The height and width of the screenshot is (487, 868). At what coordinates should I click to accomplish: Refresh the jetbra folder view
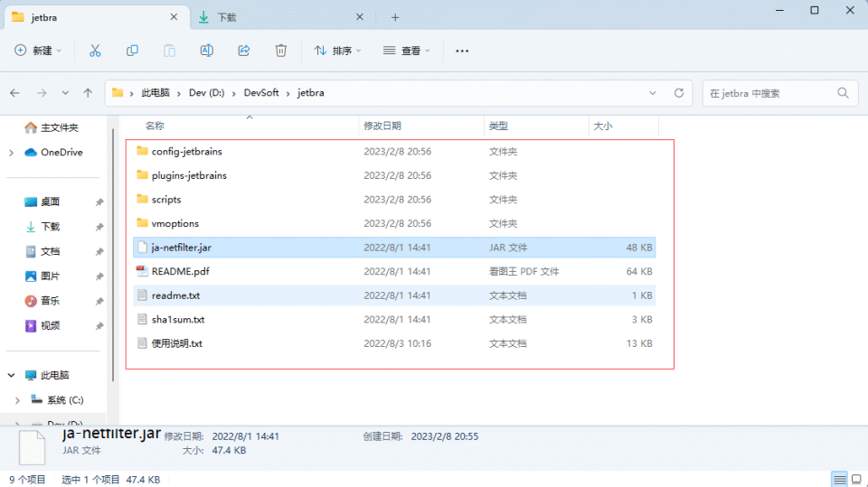[x=679, y=93]
